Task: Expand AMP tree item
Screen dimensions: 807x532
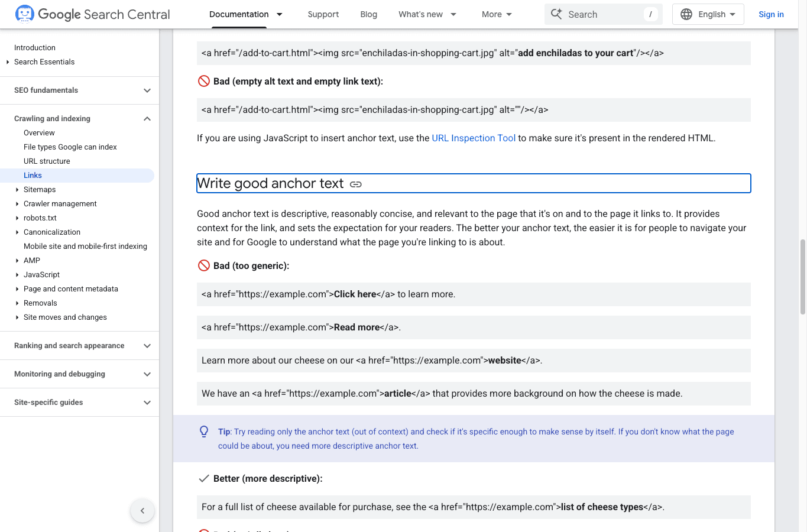Action: coord(17,261)
